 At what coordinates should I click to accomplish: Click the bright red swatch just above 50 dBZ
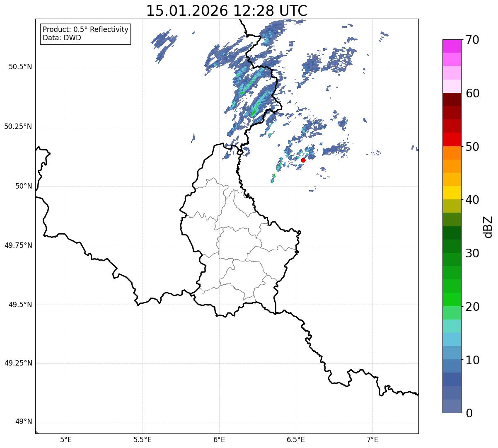(452, 139)
